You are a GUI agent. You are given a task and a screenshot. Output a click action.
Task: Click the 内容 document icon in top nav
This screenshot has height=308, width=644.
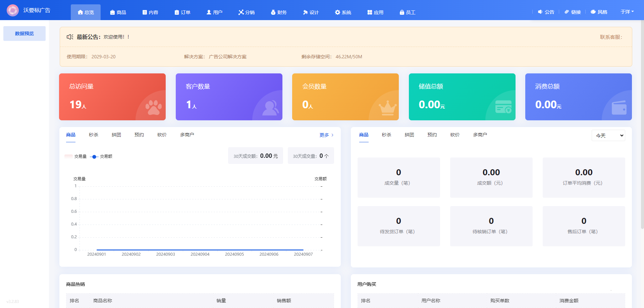click(145, 12)
